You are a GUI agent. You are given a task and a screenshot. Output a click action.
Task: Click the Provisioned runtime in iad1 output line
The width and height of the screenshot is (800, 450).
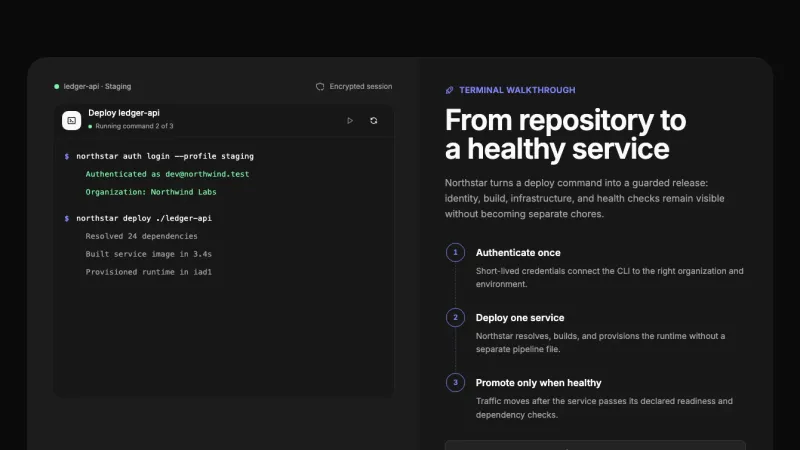point(148,272)
